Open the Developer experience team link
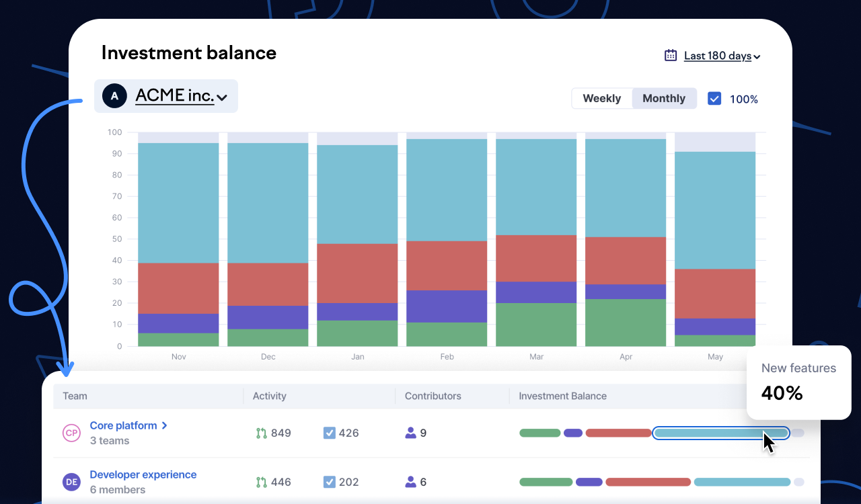 click(143, 474)
